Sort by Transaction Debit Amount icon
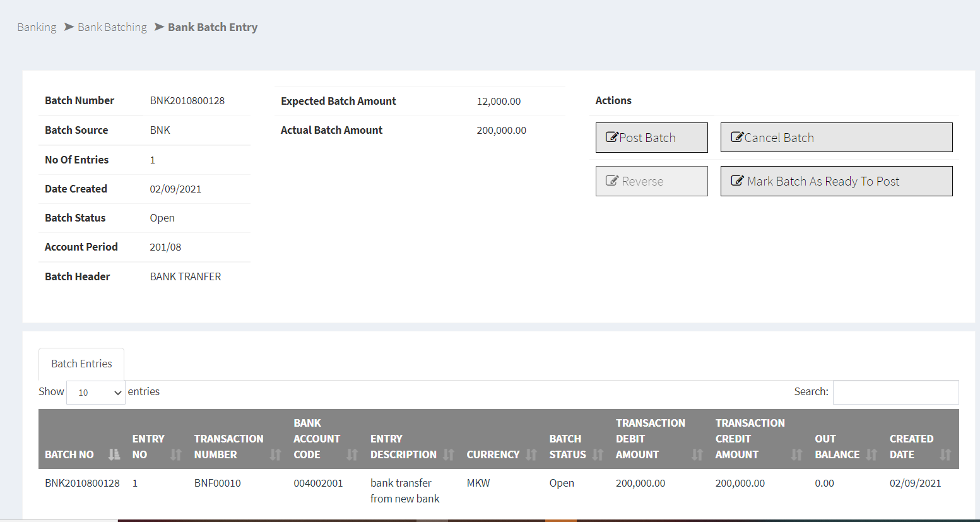Image resolution: width=980 pixels, height=522 pixels. point(697,454)
